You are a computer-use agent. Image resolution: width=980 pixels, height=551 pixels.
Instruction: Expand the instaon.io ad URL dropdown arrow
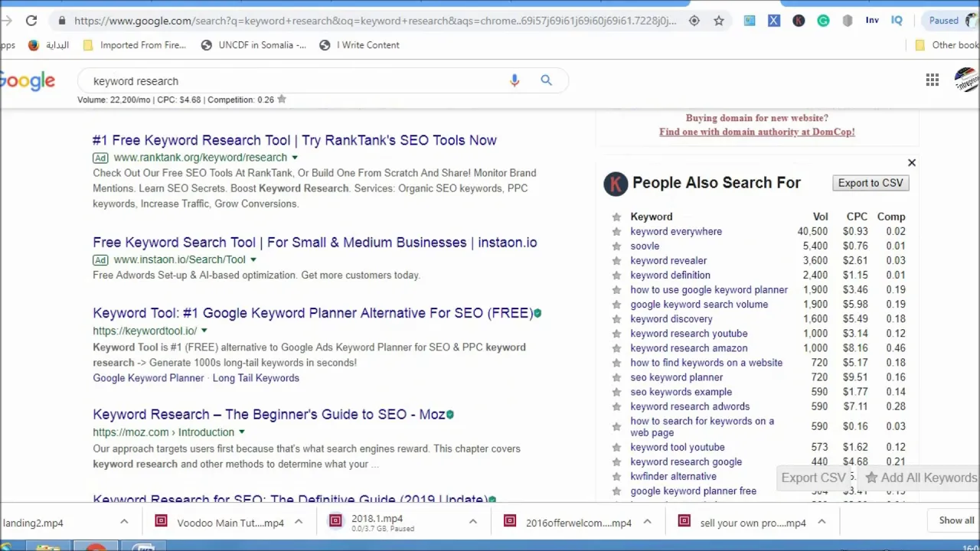pos(253,260)
